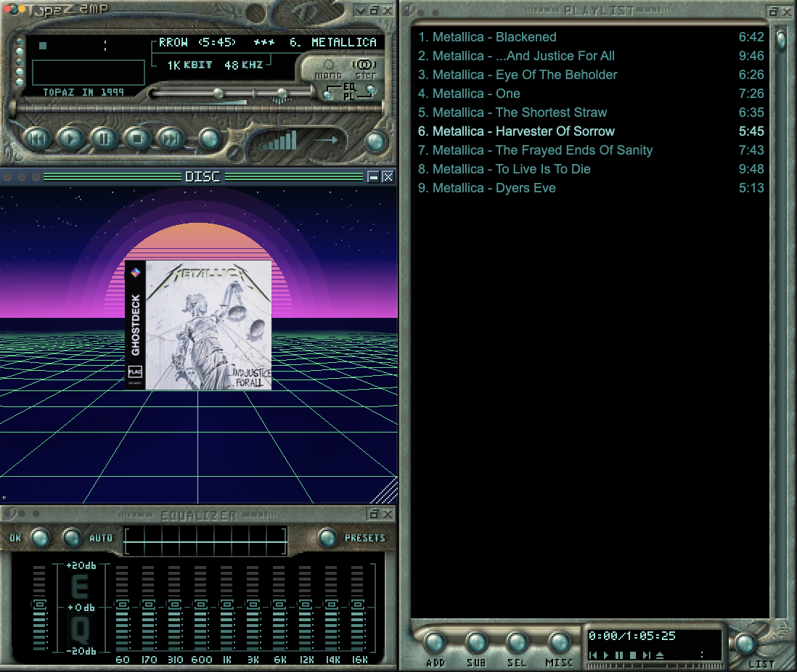Minimize the DISC window
Image resolution: width=797 pixels, height=672 pixels.
click(x=373, y=177)
